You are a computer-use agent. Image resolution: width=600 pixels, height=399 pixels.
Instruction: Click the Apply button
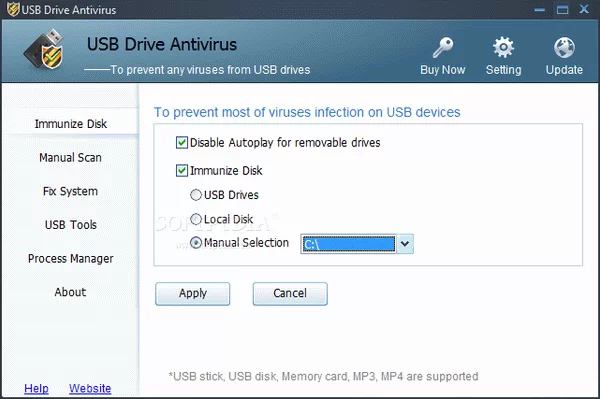[192, 294]
